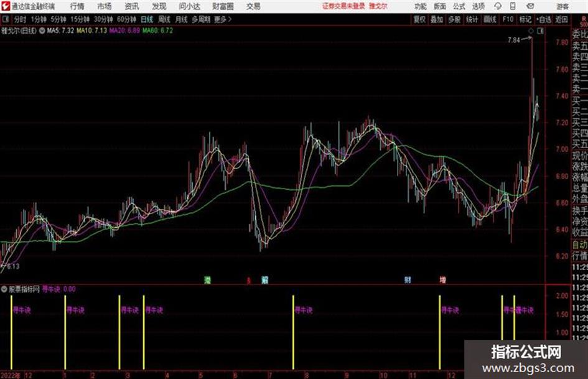Click the first 寻牛诀 yellow signal bar
The width and height of the screenshot is (588, 379).
[x=12, y=332]
